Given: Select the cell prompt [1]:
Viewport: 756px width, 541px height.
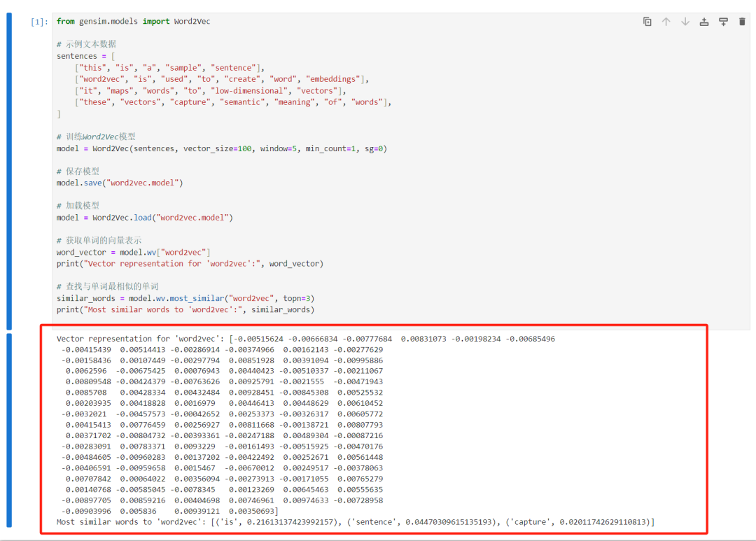Looking at the screenshot, I should 39,22.
